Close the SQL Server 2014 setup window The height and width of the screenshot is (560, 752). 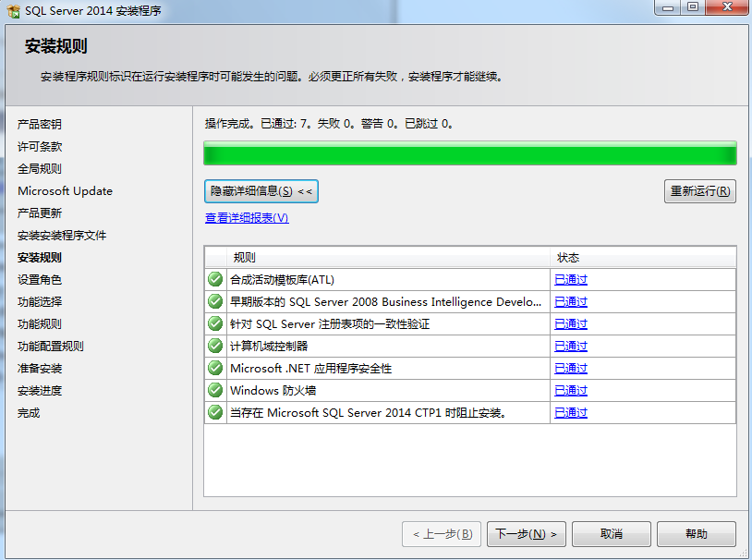click(x=727, y=7)
